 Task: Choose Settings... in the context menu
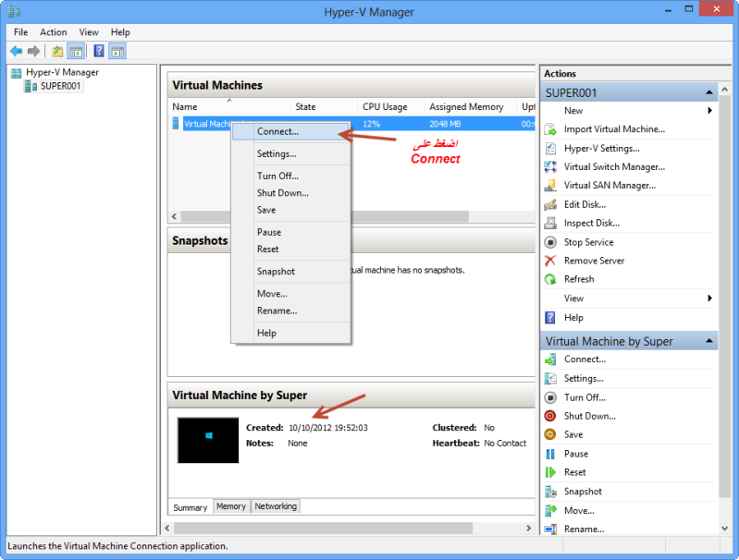(x=290, y=153)
